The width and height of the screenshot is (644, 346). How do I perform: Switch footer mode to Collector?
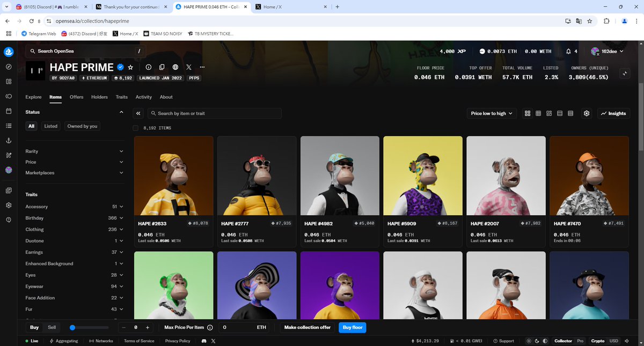click(x=563, y=341)
